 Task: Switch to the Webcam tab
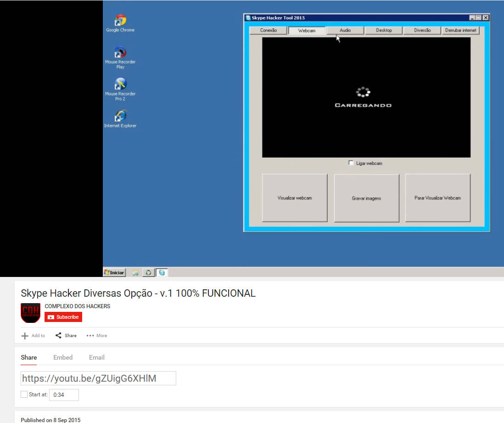pyautogui.click(x=307, y=31)
